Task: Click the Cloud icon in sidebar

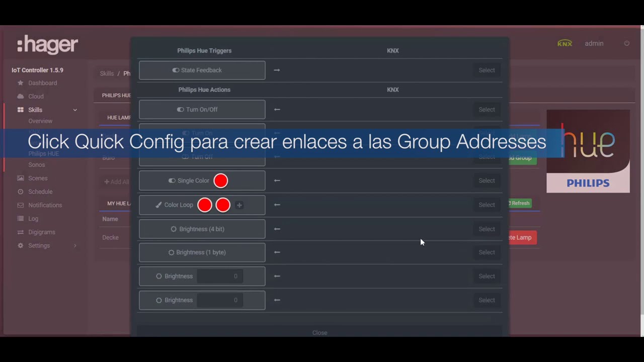Action: click(20, 97)
